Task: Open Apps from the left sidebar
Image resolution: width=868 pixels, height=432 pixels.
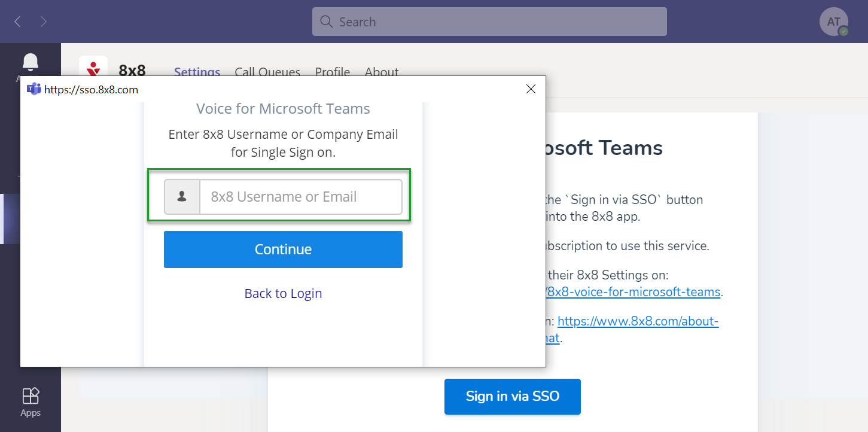Action: coord(31,401)
